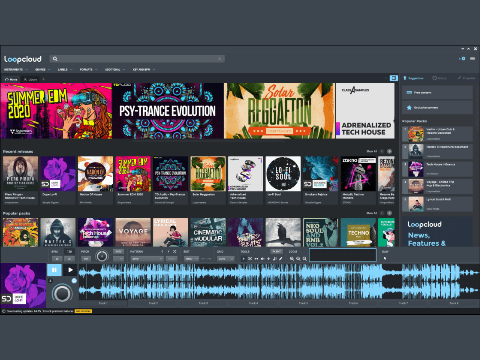480x360 pixels.
Task: Open the hamburger menu icon
Action: pos(472,59)
